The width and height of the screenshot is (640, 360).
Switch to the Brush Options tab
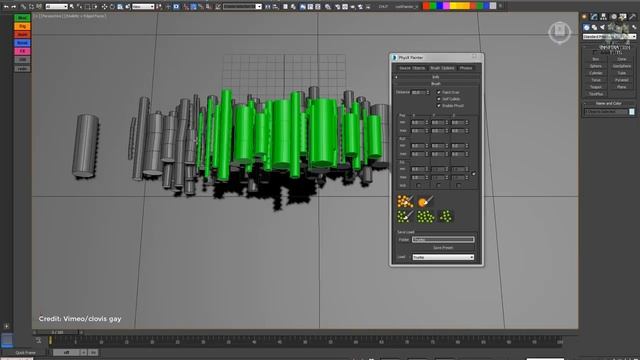click(442, 68)
